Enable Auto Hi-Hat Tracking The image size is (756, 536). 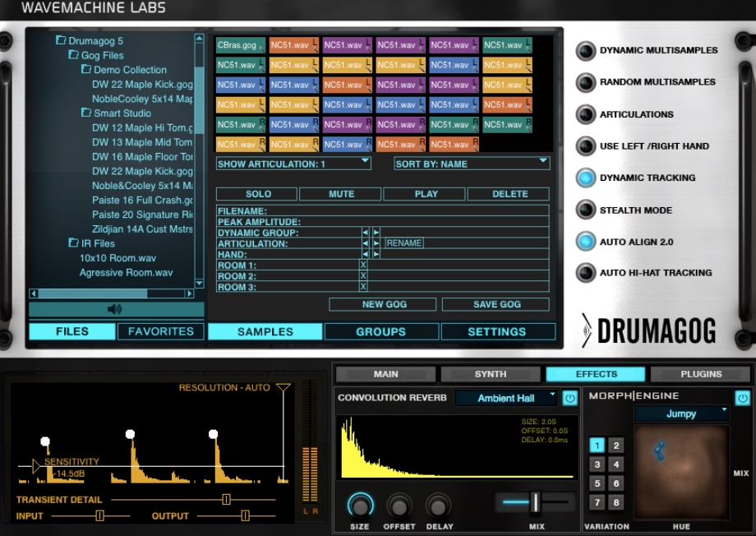pyautogui.click(x=586, y=273)
